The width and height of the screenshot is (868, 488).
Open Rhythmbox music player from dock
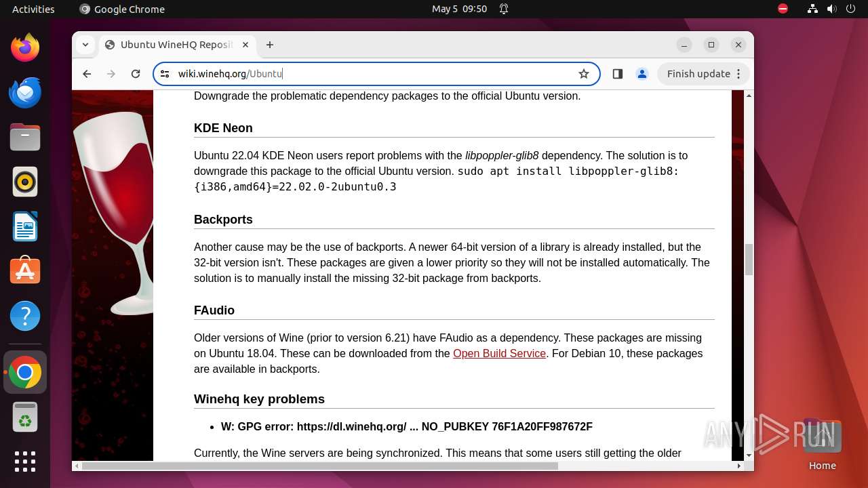point(25,182)
